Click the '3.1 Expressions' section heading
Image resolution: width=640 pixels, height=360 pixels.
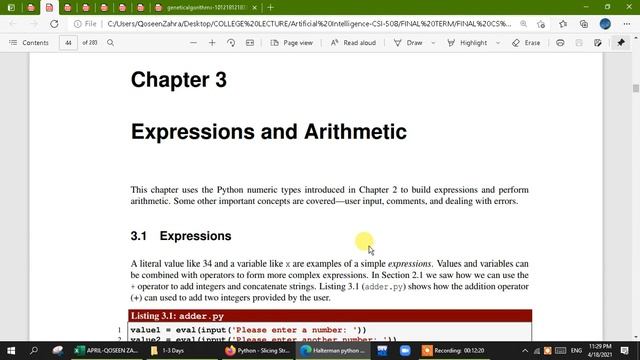coord(181,236)
